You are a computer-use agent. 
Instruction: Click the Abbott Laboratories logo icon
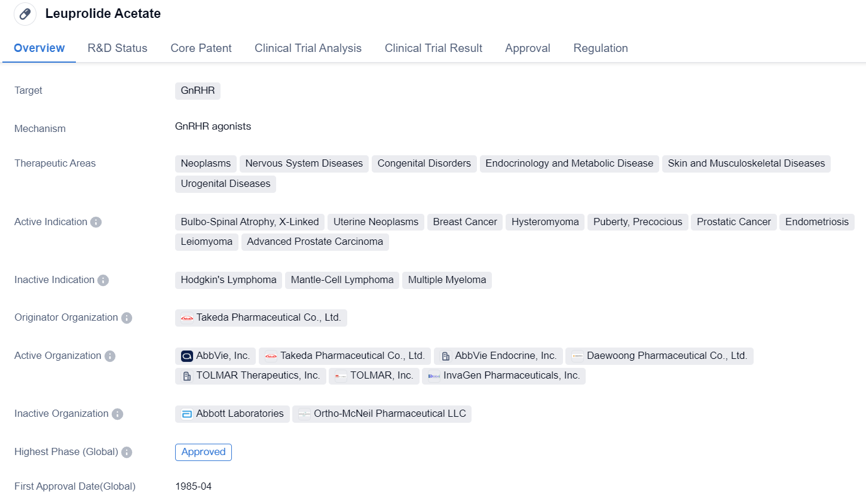[187, 414]
